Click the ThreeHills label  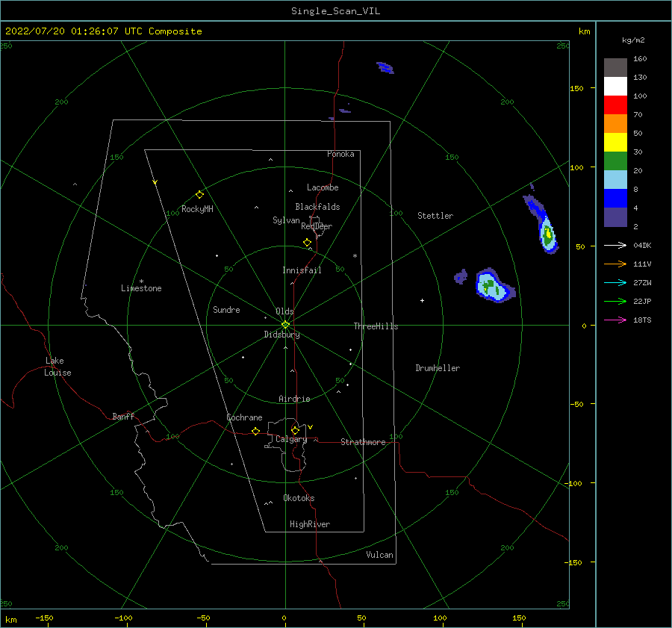[376, 326]
